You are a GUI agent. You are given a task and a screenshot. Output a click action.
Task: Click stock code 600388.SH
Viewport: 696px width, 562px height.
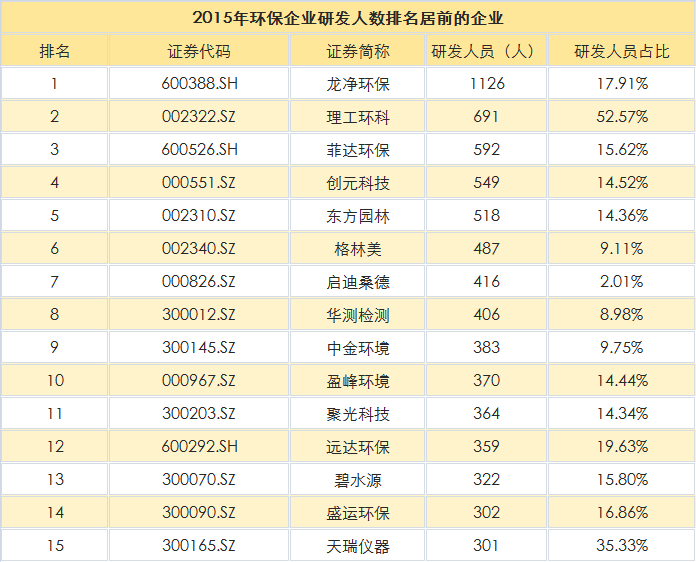199,83
